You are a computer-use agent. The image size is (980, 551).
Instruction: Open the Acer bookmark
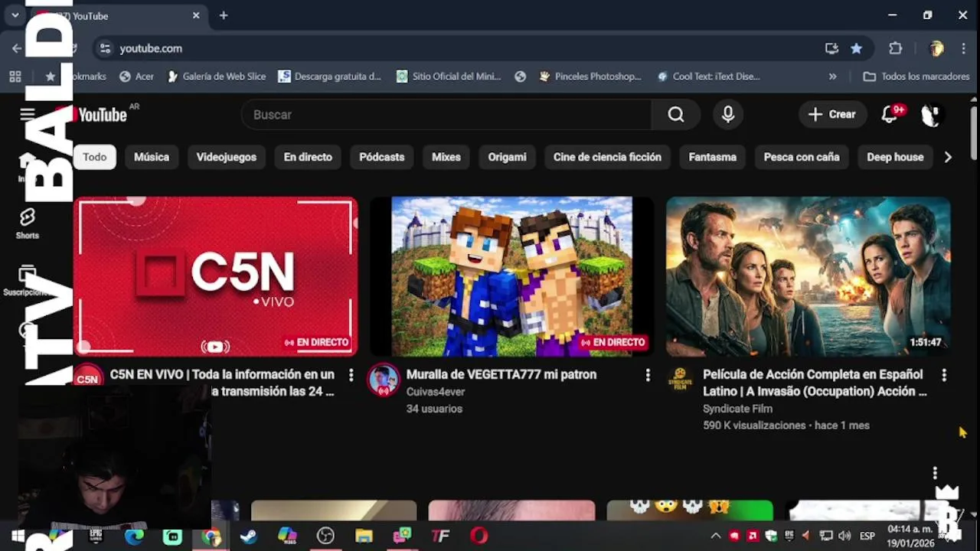point(137,77)
